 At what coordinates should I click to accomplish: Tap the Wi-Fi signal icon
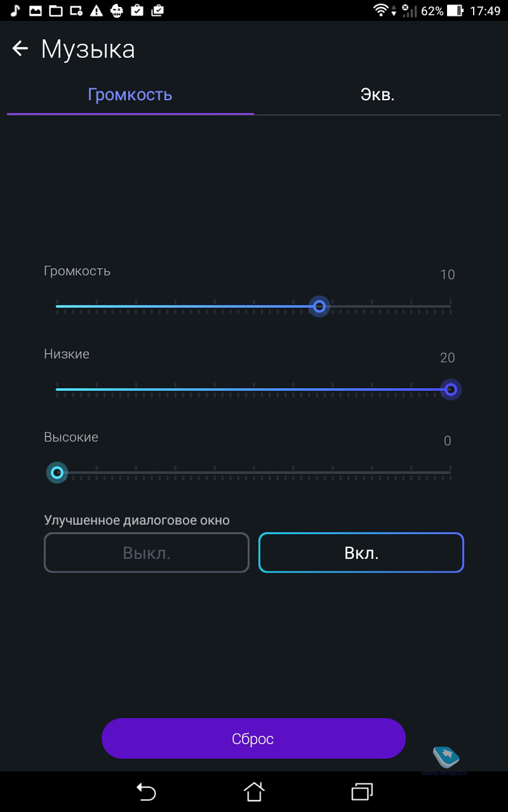pos(380,10)
